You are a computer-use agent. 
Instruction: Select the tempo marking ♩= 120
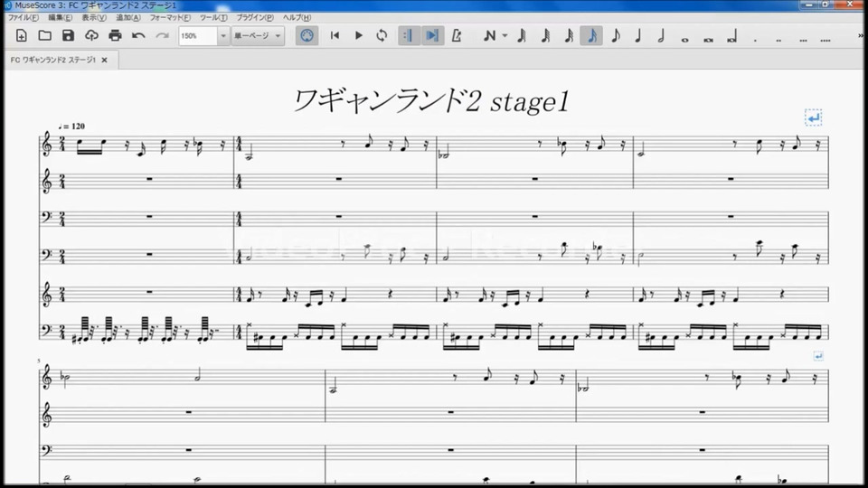71,127
